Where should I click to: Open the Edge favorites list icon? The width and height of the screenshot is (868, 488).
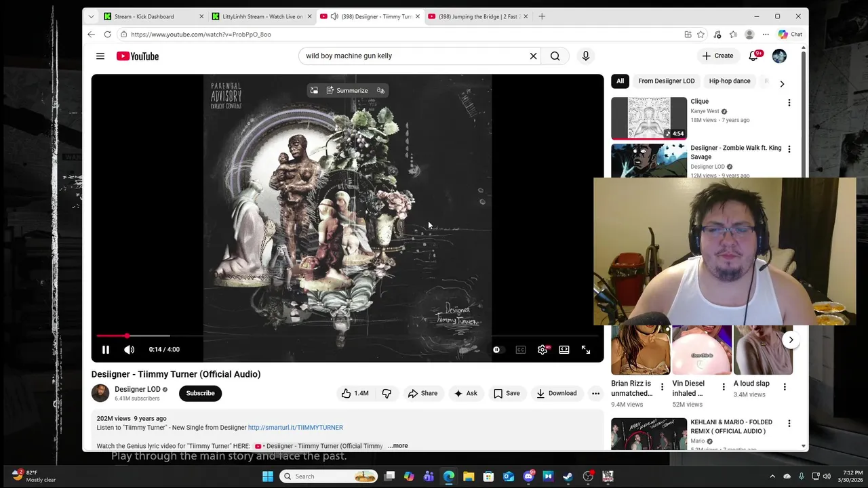[x=733, y=35]
